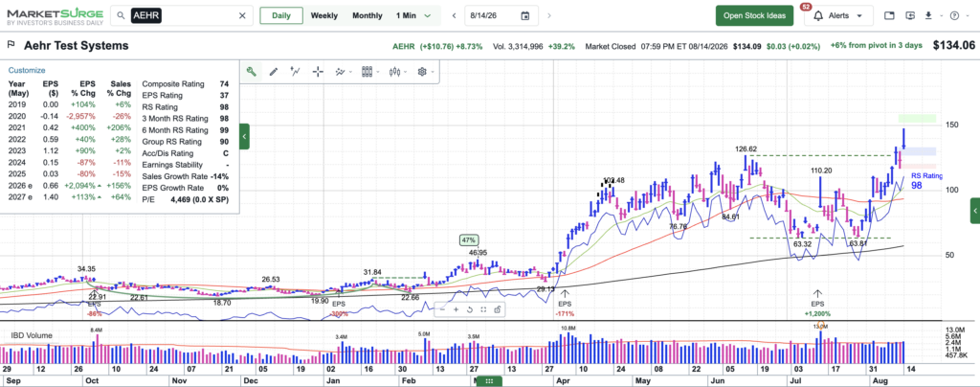980x387 pixels.
Task: Select the pencil drawing tool
Action: 273,71
